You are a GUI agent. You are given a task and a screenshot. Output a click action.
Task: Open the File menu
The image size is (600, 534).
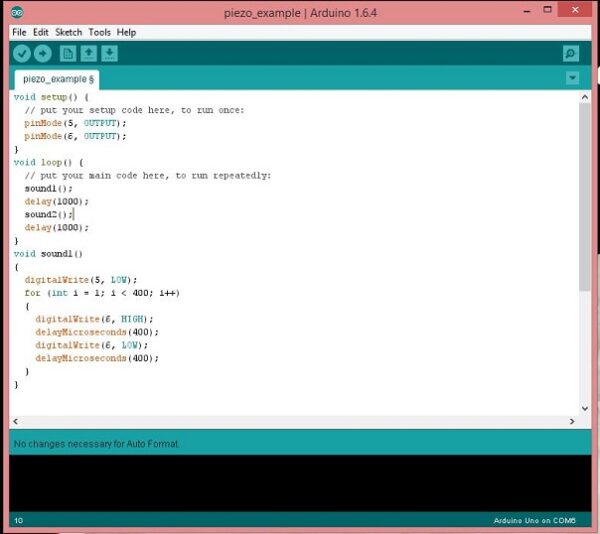tap(19, 32)
